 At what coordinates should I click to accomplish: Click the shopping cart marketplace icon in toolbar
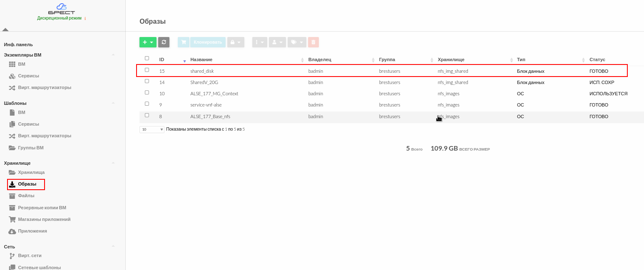coord(183,42)
